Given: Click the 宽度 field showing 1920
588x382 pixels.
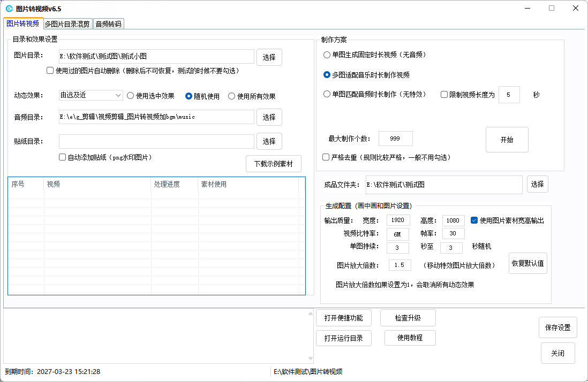Looking at the screenshot, I should pyautogui.click(x=398, y=220).
